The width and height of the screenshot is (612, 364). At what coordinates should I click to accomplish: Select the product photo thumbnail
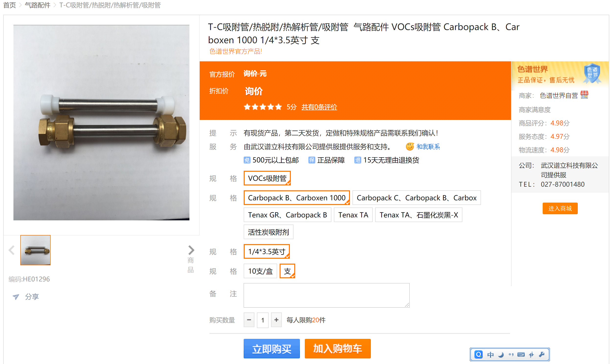coord(35,250)
